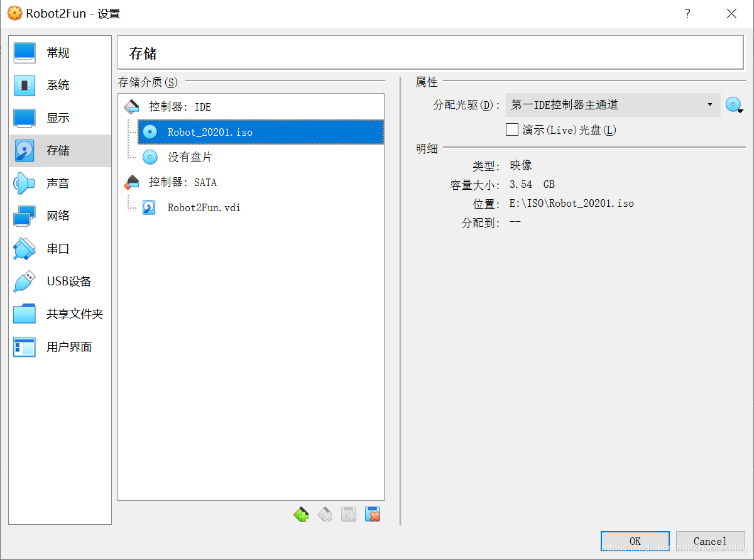This screenshot has height=560, width=754.
Task: Open the 声音 speaker icon
Action: pyautogui.click(x=25, y=183)
